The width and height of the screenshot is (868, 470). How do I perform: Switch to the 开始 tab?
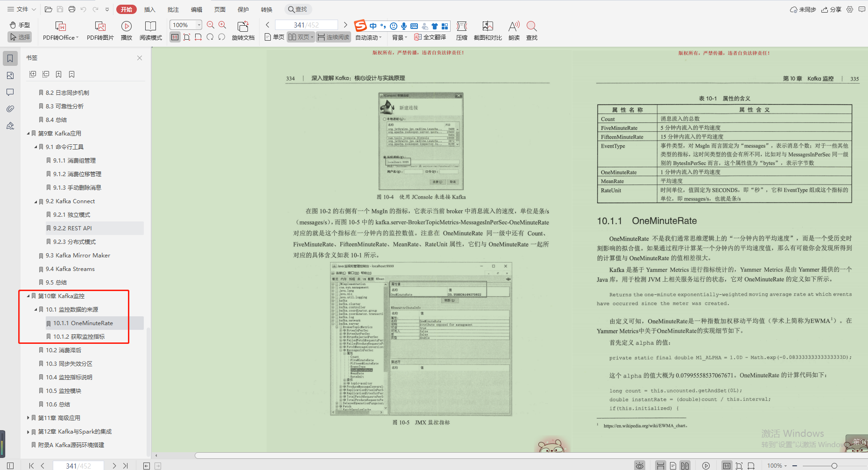[127, 9]
